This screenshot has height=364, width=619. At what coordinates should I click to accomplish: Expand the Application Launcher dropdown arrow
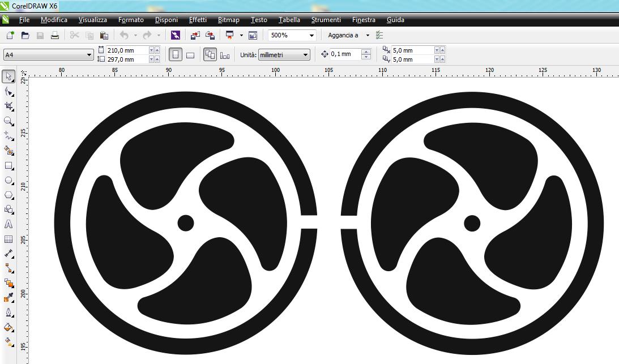tap(241, 36)
